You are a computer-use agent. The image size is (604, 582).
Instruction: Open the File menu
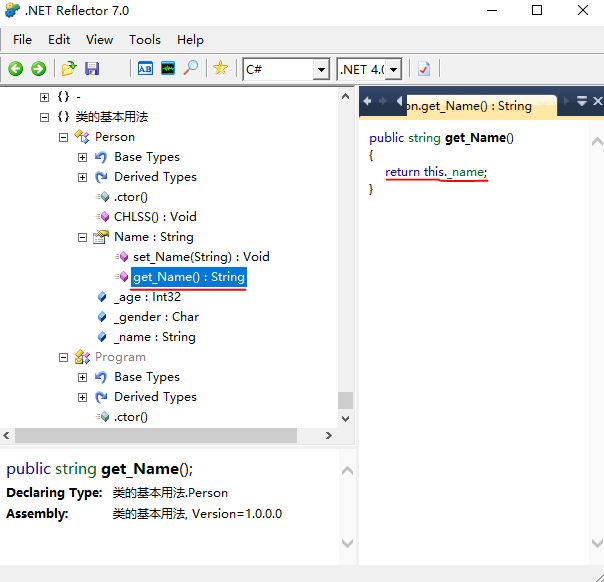click(22, 40)
